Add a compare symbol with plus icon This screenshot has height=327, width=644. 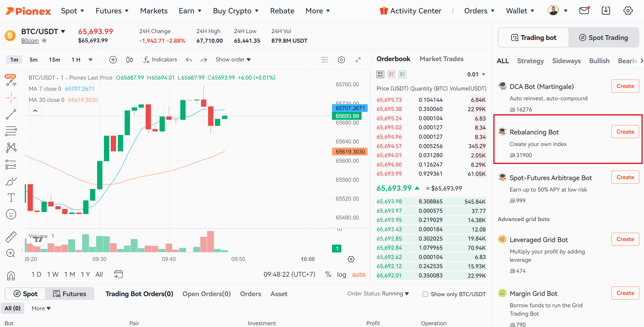coord(113,60)
